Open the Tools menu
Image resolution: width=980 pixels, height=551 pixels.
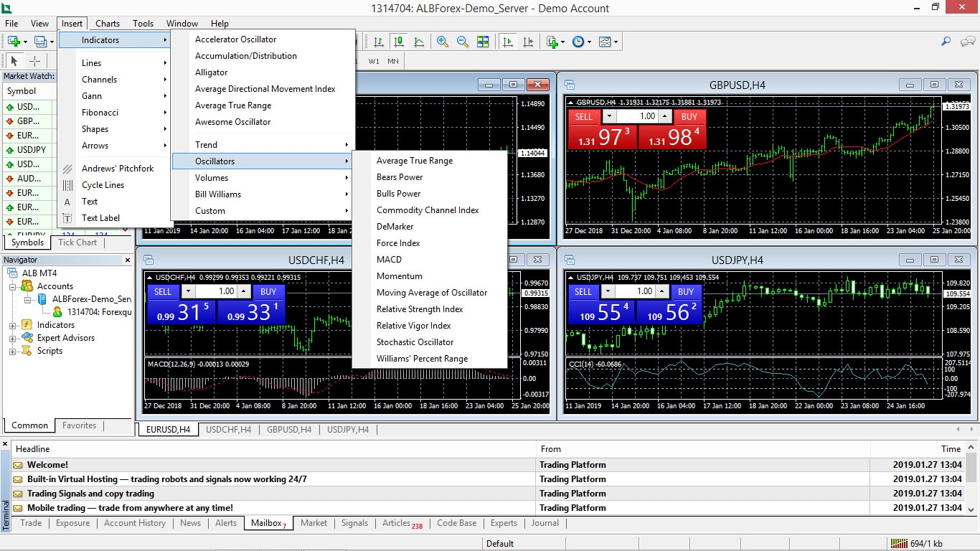pos(143,23)
